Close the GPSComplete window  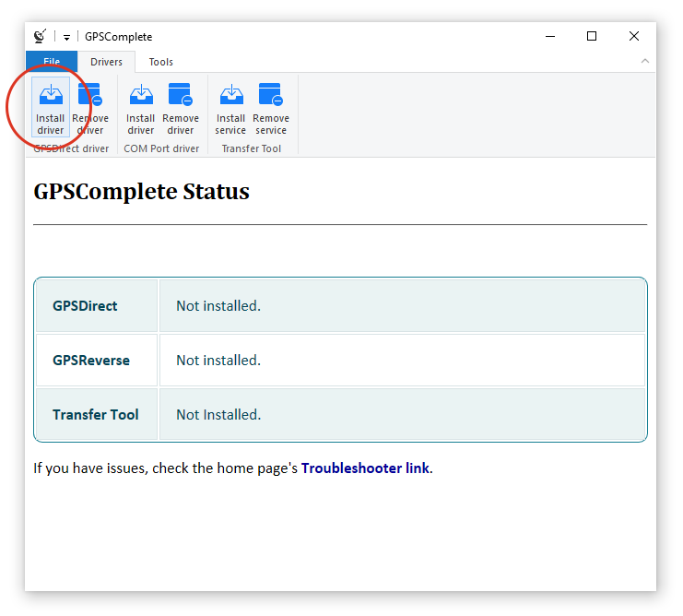click(x=634, y=36)
